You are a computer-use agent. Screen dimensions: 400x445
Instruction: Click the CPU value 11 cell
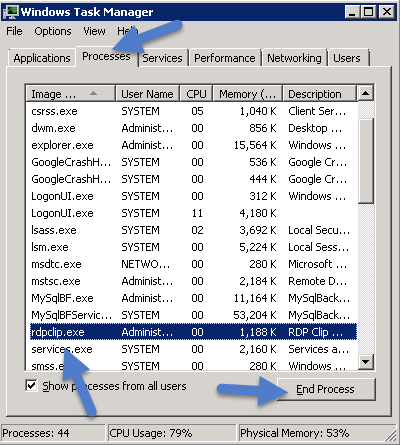tap(197, 213)
